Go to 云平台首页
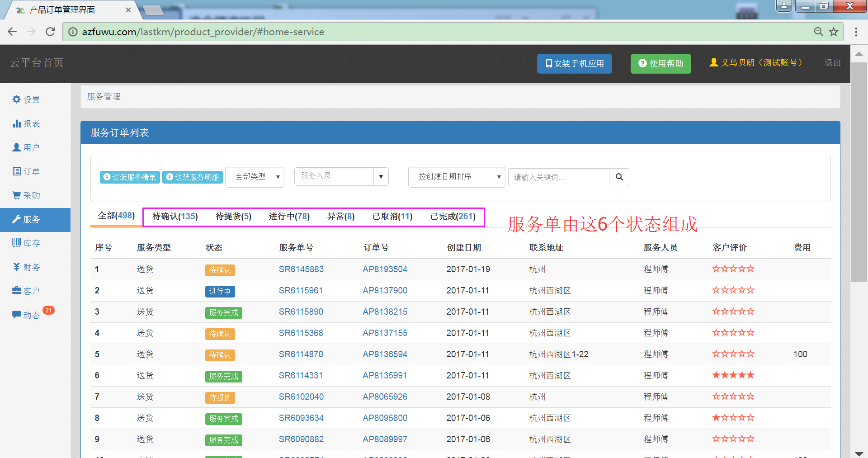 [37, 63]
